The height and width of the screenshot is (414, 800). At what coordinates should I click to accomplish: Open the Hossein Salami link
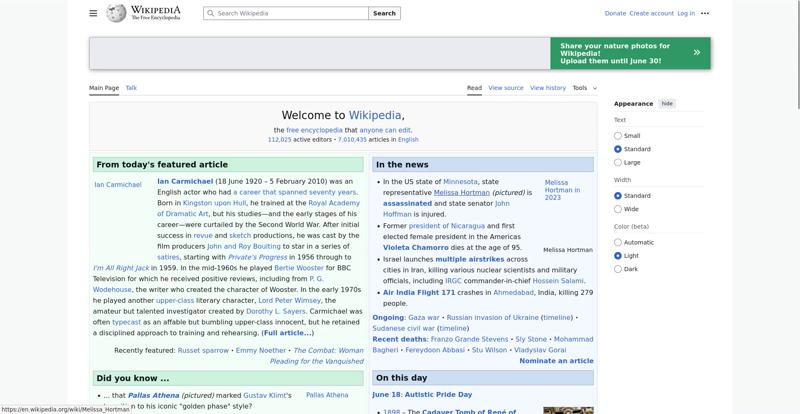(558, 281)
